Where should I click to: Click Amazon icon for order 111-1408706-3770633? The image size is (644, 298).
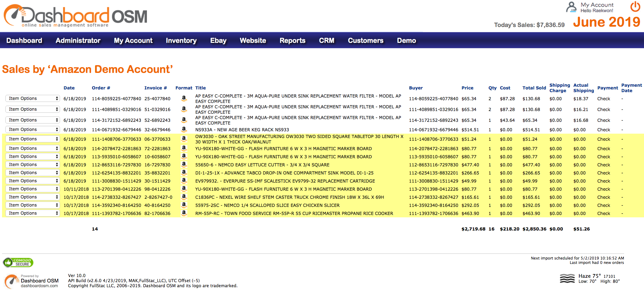(184, 139)
